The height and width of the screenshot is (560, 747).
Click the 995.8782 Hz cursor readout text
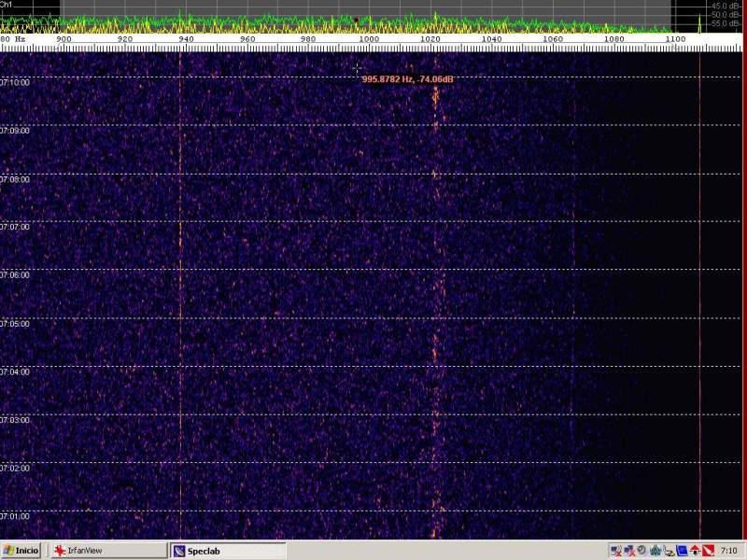(x=407, y=80)
